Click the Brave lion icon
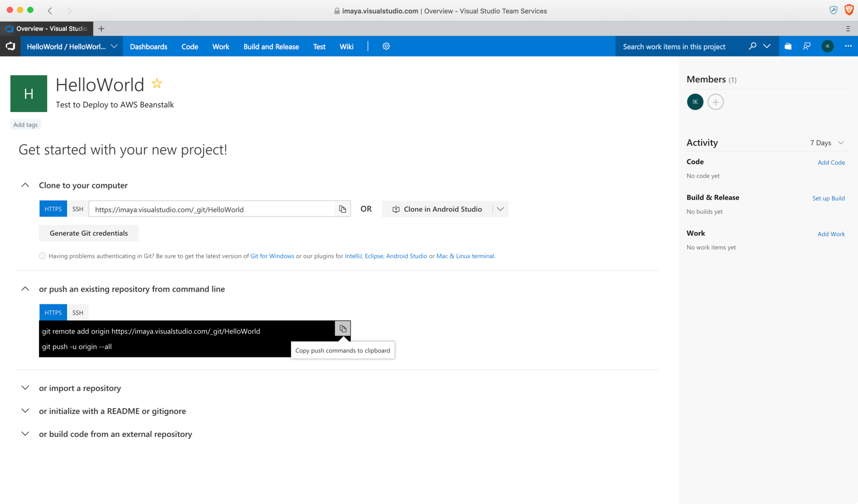 point(849,10)
